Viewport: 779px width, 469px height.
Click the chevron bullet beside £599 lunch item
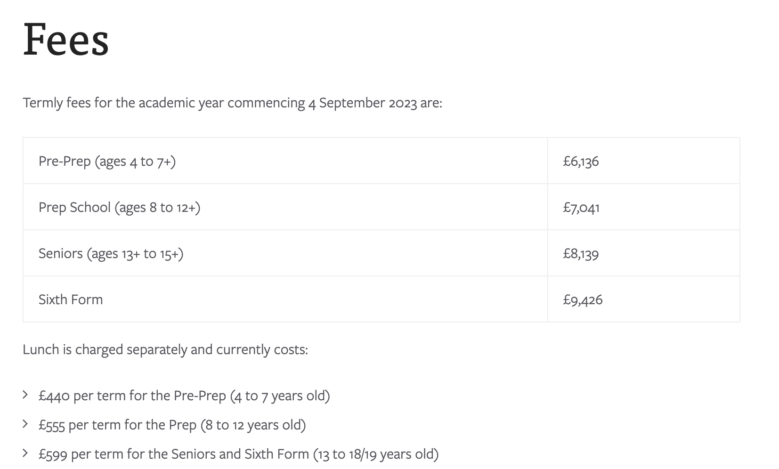pyautogui.click(x=25, y=453)
